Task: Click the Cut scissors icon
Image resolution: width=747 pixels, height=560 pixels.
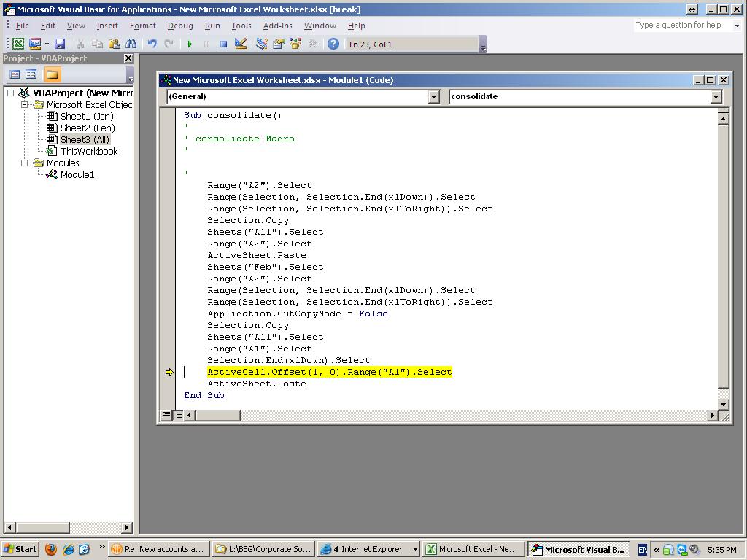Action: click(x=80, y=44)
